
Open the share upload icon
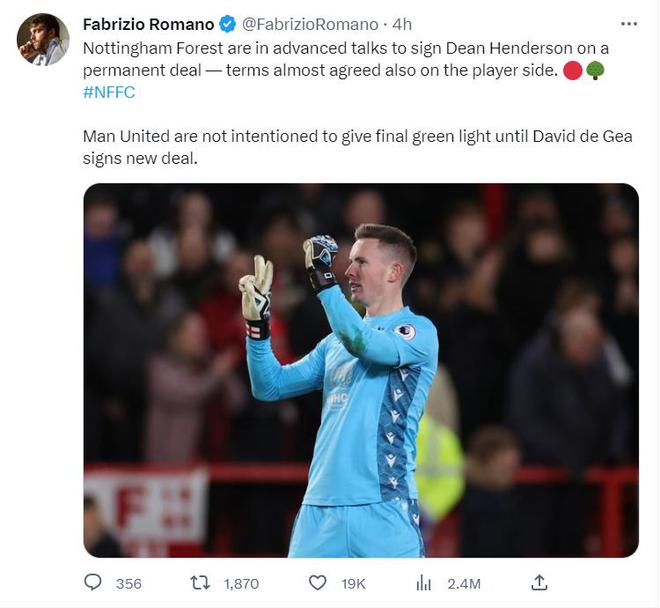pyautogui.click(x=539, y=583)
